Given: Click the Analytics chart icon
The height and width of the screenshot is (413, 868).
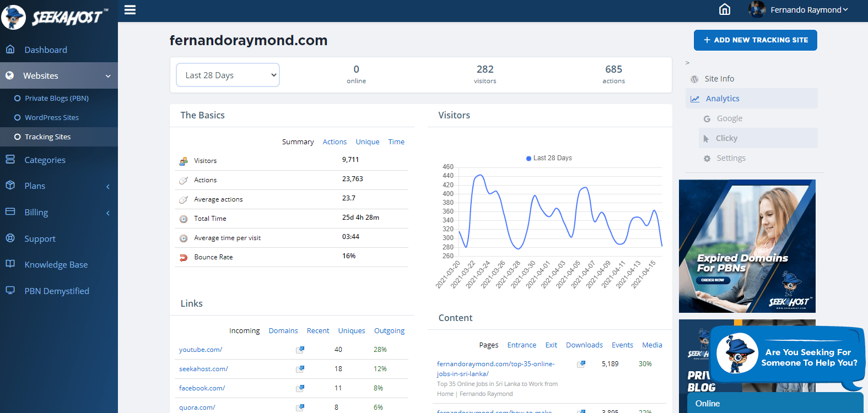Looking at the screenshot, I should click(x=695, y=99).
